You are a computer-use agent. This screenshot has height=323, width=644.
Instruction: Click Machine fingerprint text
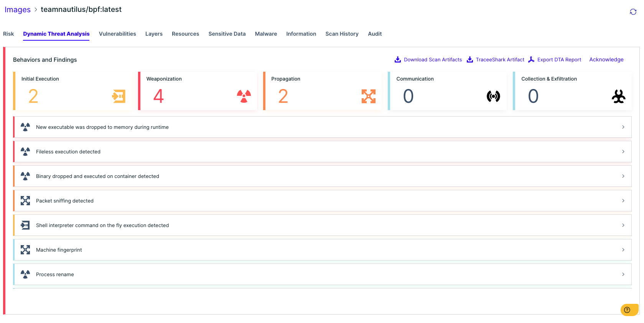[59, 250]
